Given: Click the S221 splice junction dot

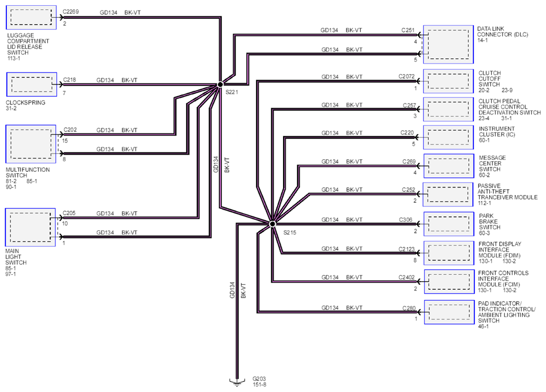Looking at the screenshot, I should pos(220,85).
